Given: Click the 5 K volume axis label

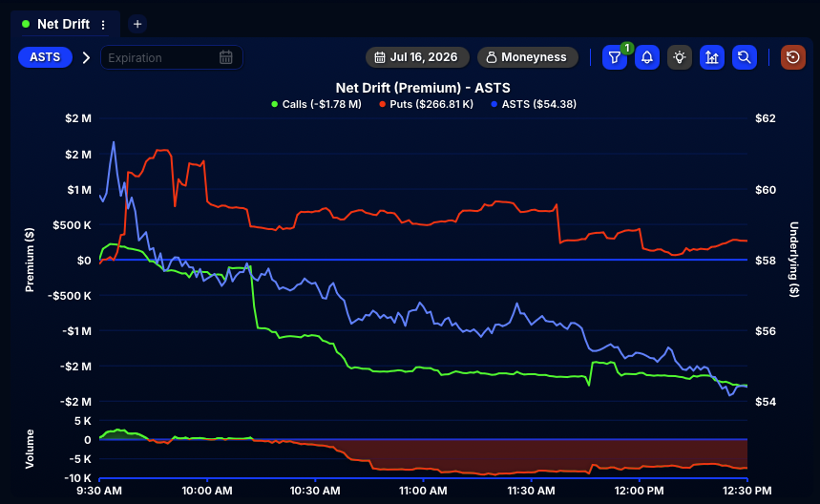Looking at the screenshot, I should (x=83, y=421).
